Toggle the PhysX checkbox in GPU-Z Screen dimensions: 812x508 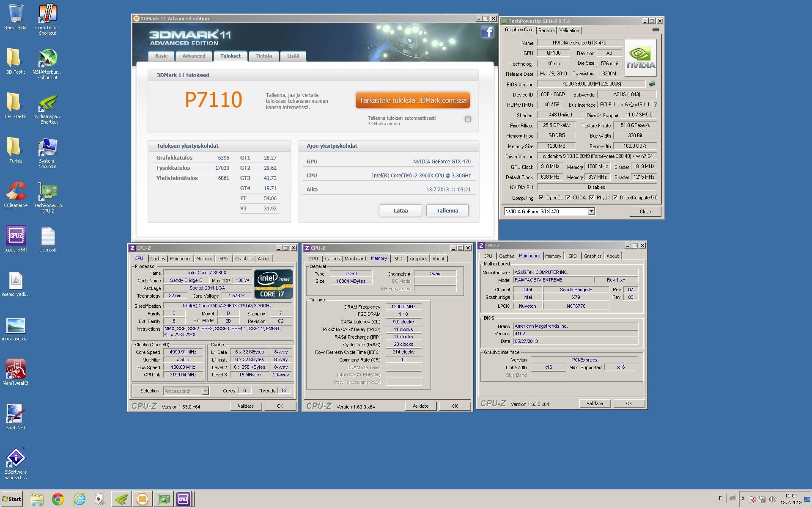(x=592, y=197)
